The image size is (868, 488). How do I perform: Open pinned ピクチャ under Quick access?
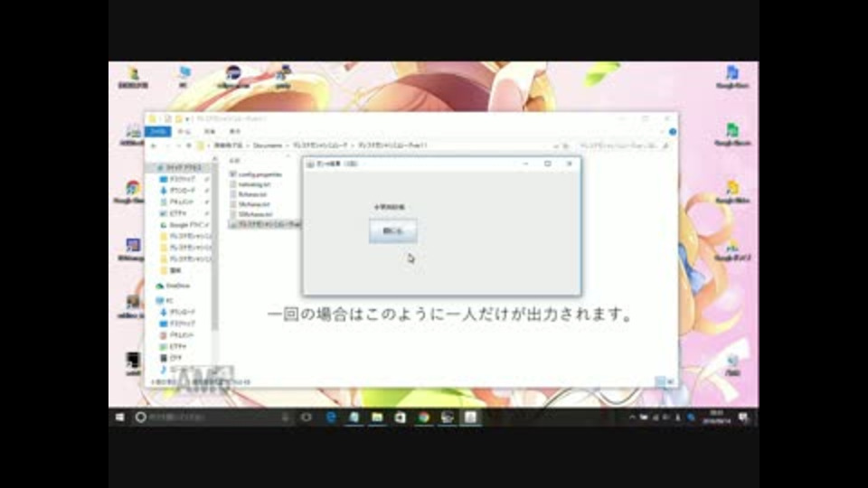tap(178, 213)
